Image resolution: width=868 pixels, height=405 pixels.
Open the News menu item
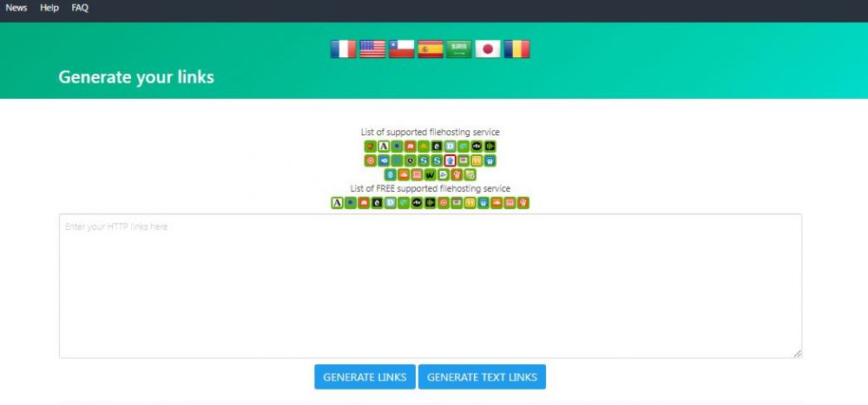(16, 8)
